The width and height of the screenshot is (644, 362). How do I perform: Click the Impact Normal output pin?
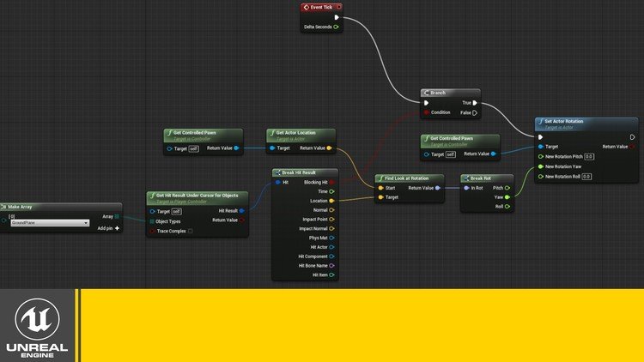point(331,229)
